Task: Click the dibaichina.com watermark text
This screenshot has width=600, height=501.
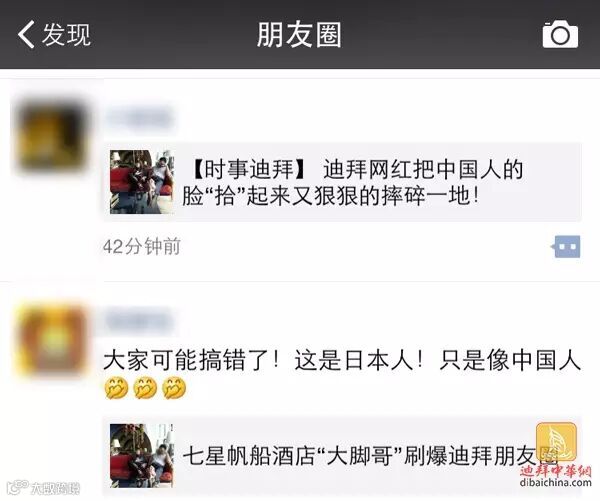Action: [556, 483]
